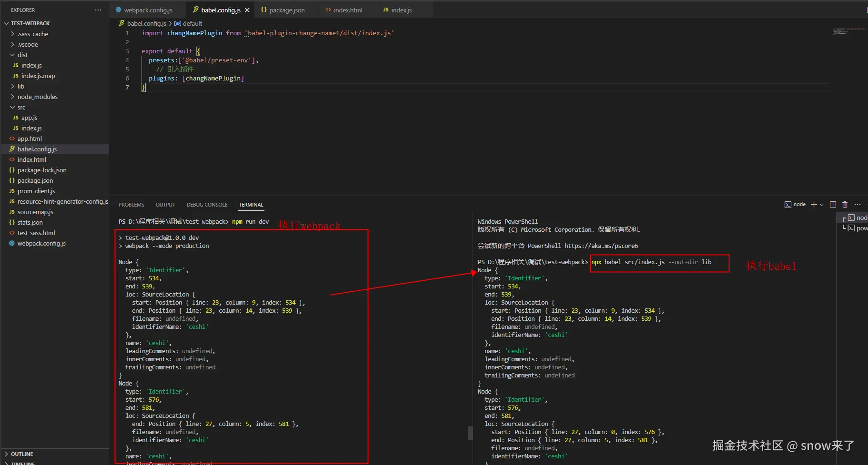Screen dimensions: 868x465
Task: Open the PROBLEMS panel tab
Action: pos(131,205)
